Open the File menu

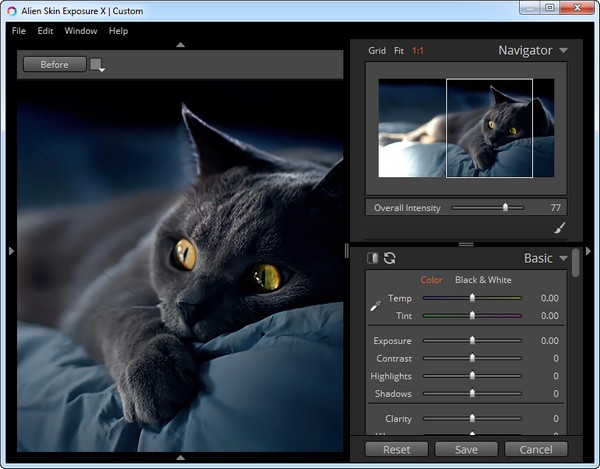18,31
